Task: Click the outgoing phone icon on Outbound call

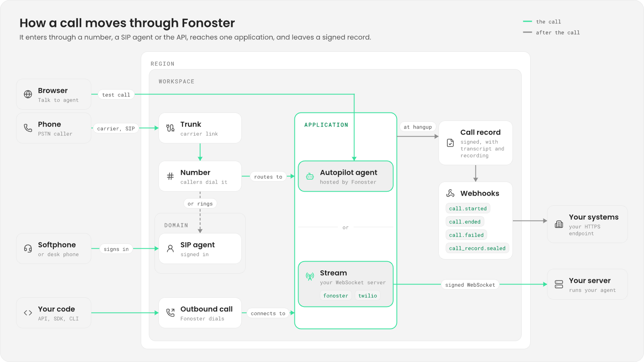Action: tap(171, 313)
